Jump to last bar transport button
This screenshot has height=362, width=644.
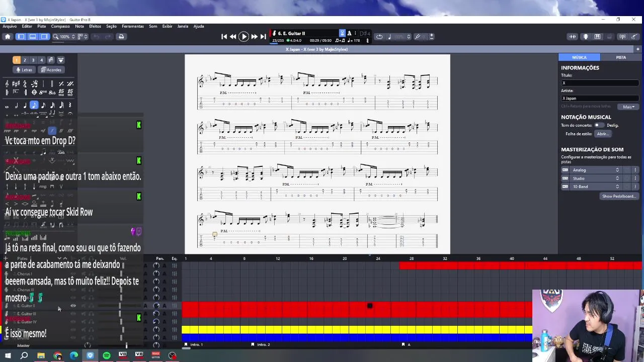tap(263, 37)
